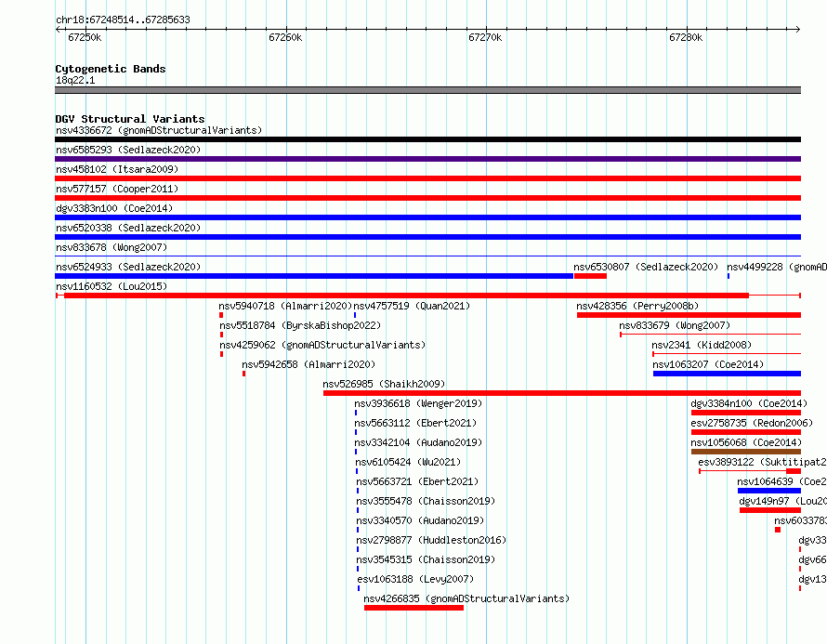Open the esv2758735 Redon2006 label

pyautogui.click(x=752, y=423)
